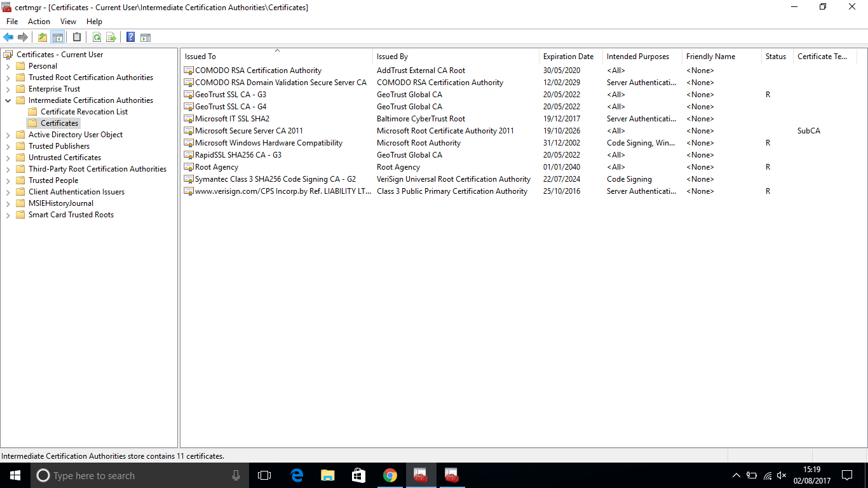This screenshot has width=868, height=488.
Task: Go back using the blue Back arrow
Action: (8, 37)
